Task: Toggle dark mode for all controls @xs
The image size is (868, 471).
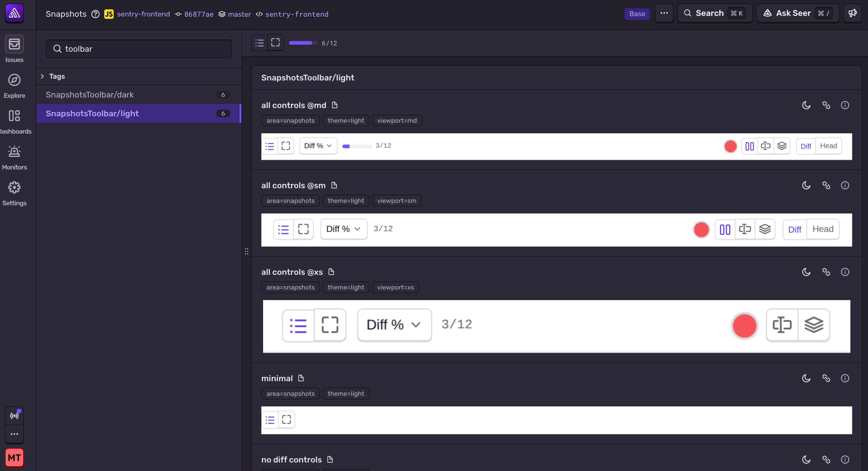Action: pos(806,272)
